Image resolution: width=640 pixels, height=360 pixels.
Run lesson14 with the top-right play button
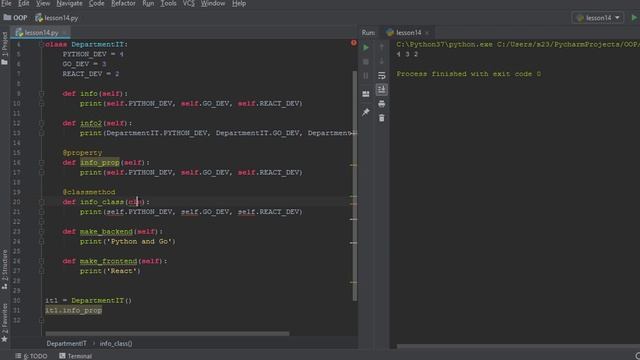[x=634, y=18]
